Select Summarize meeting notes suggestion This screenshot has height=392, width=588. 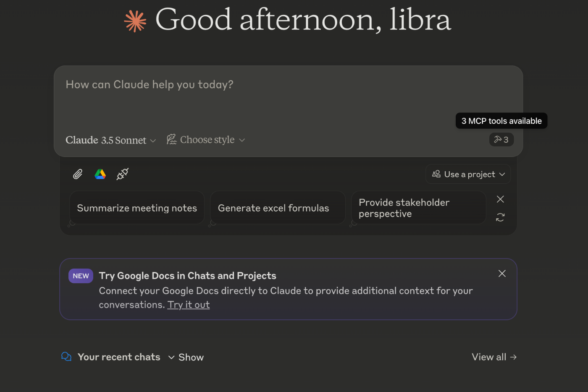(x=137, y=208)
